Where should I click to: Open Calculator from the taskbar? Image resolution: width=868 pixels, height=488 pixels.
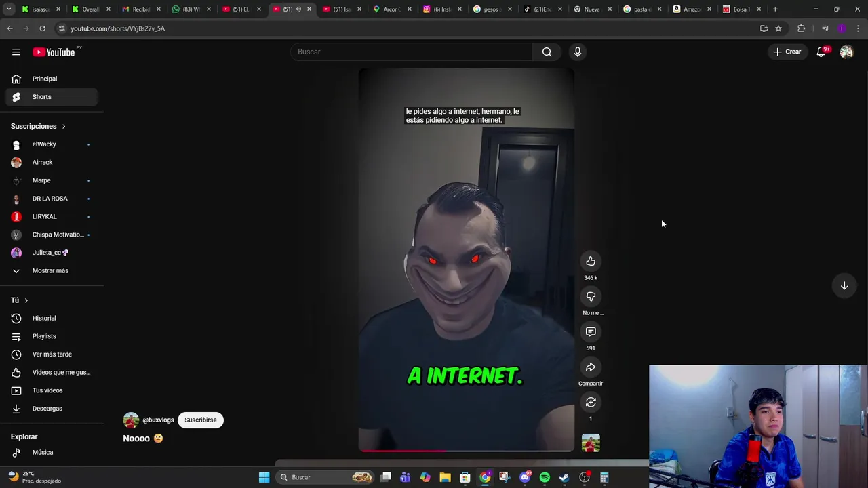point(604,477)
